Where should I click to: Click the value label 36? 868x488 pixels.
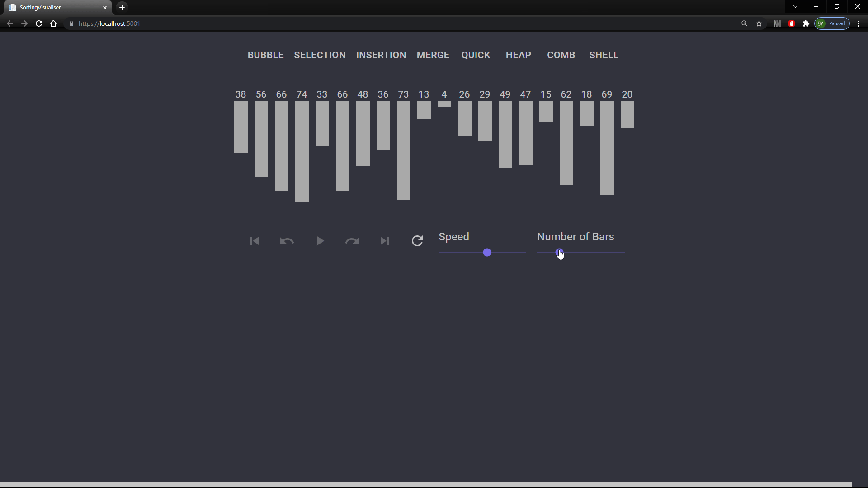pyautogui.click(x=383, y=94)
